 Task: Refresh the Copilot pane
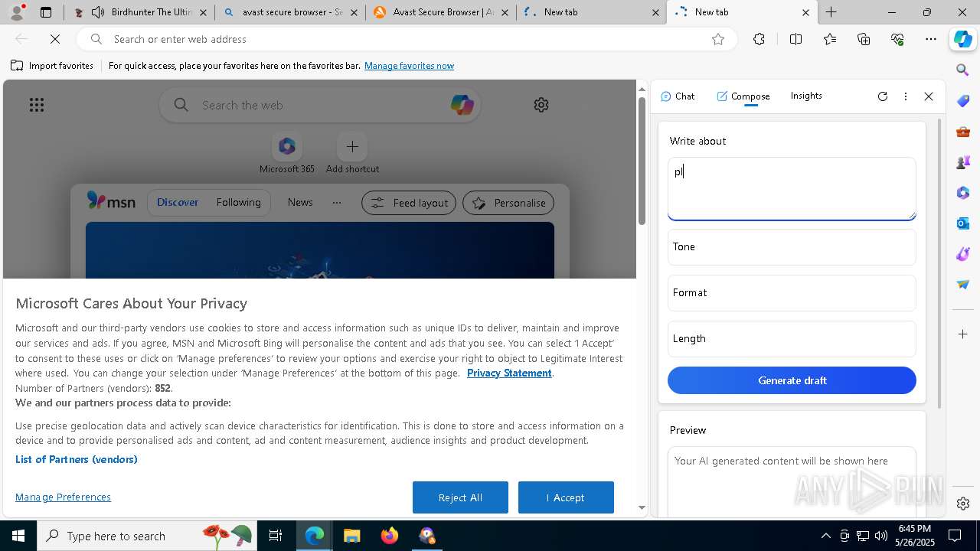[883, 96]
